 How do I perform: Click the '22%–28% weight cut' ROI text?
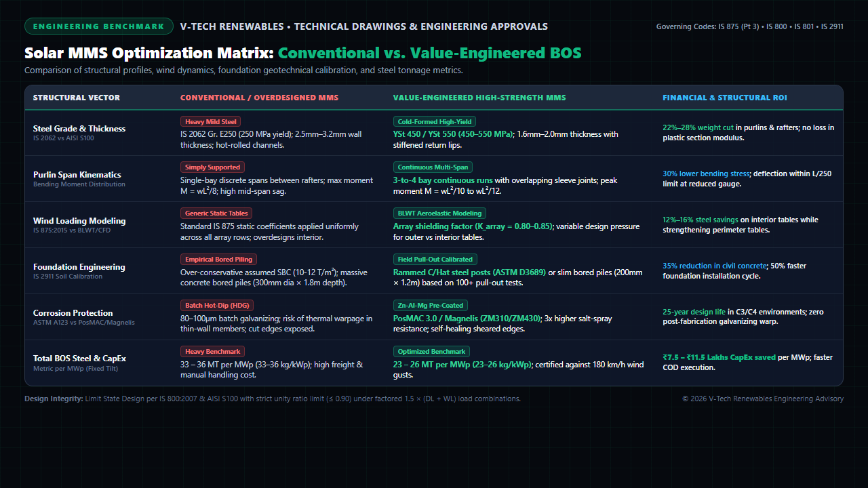(698, 127)
